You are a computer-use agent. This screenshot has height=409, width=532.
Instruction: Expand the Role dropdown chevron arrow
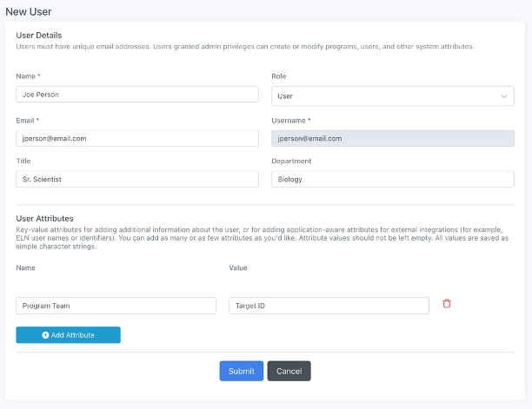coord(503,96)
